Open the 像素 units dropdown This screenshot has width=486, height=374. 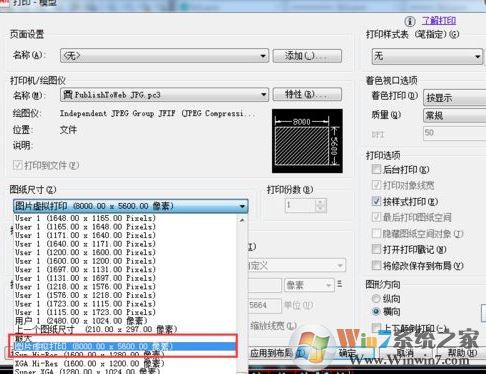tap(309, 285)
